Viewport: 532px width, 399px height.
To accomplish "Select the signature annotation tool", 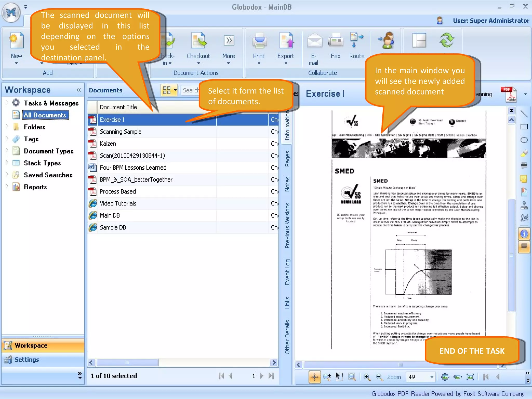I will coord(524,218).
